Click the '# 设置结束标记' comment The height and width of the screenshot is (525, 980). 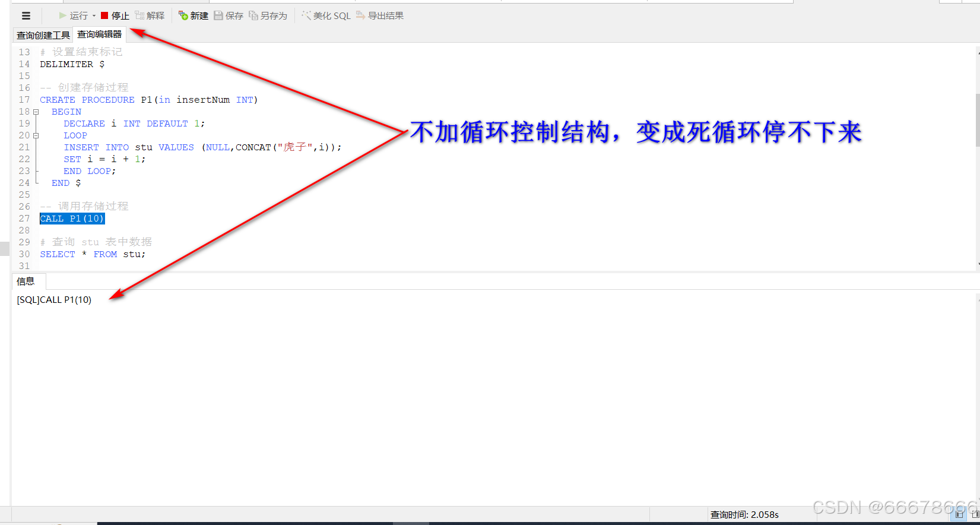point(81,52)
